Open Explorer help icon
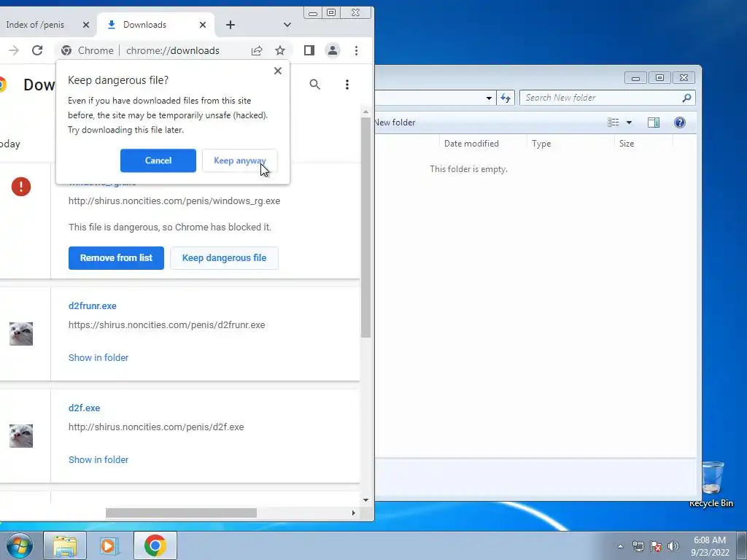The height and width of the screenshot is (560, 747). pyautogui.click(x=680, y=122)
